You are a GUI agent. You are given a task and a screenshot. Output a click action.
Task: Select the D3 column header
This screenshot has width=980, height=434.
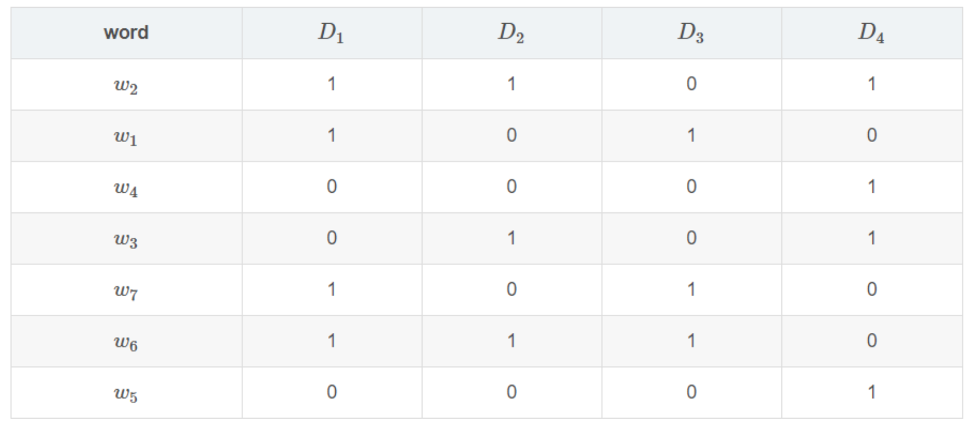point(690,33)
